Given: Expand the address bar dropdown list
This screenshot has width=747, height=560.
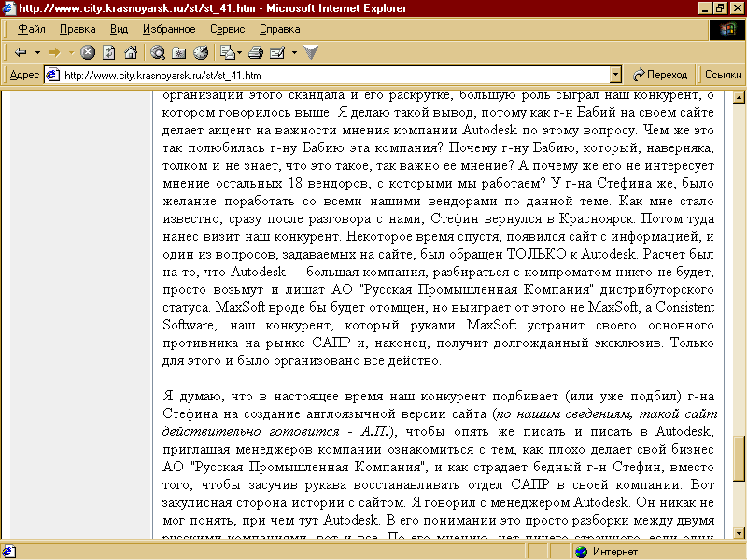Looking at the screenshot, I should 615,75.
